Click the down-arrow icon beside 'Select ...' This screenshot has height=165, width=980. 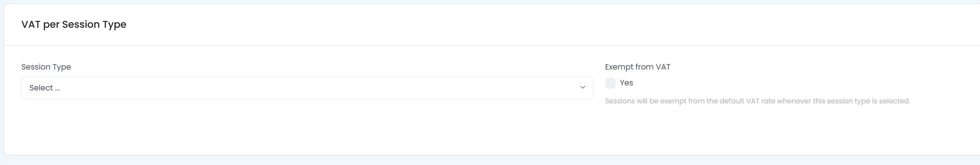tap(583, 88)
